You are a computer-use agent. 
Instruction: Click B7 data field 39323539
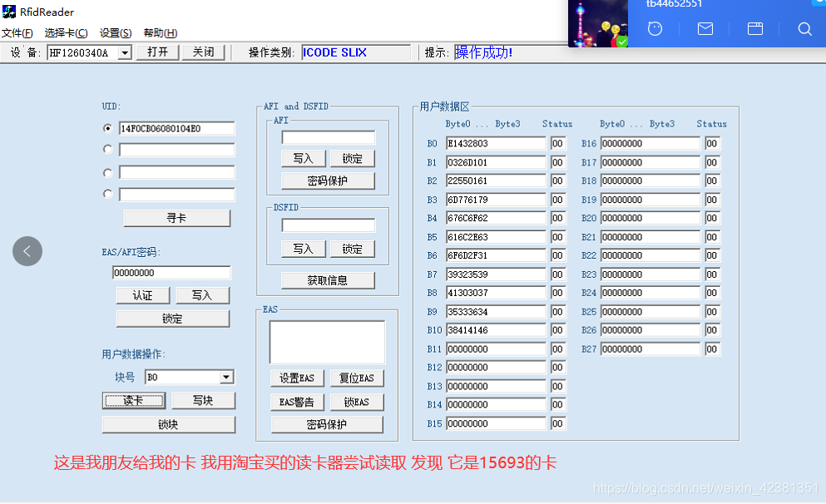(496, 274)
